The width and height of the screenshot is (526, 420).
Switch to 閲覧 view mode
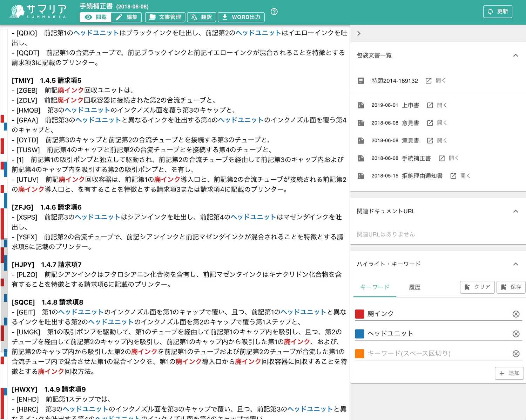[x=96, y=17]
